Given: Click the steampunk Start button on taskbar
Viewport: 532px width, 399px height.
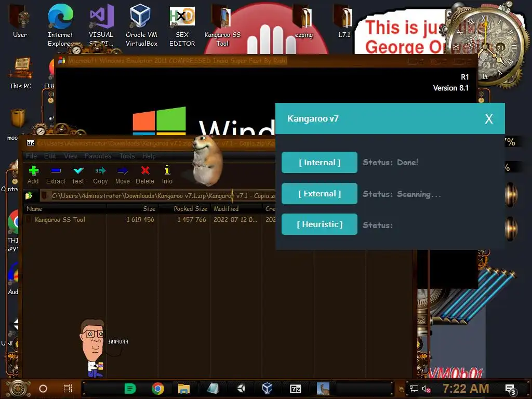Looking at the screenshot, I should pos(18,389).
